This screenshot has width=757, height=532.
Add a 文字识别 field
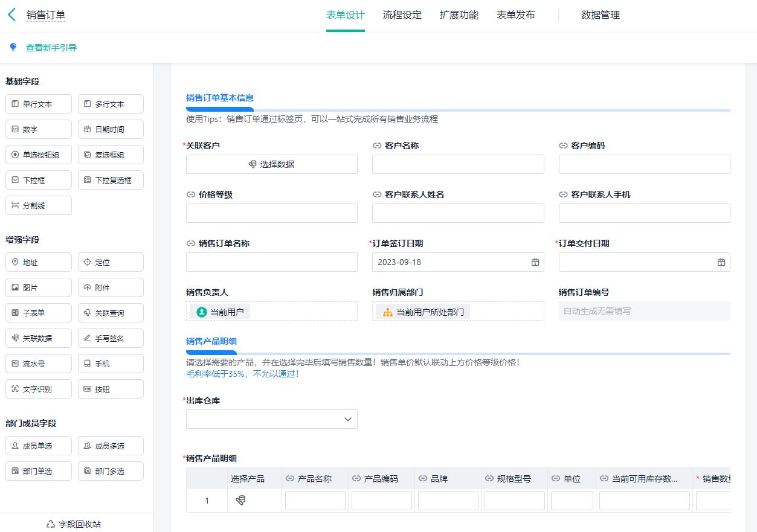click(39, 389)
